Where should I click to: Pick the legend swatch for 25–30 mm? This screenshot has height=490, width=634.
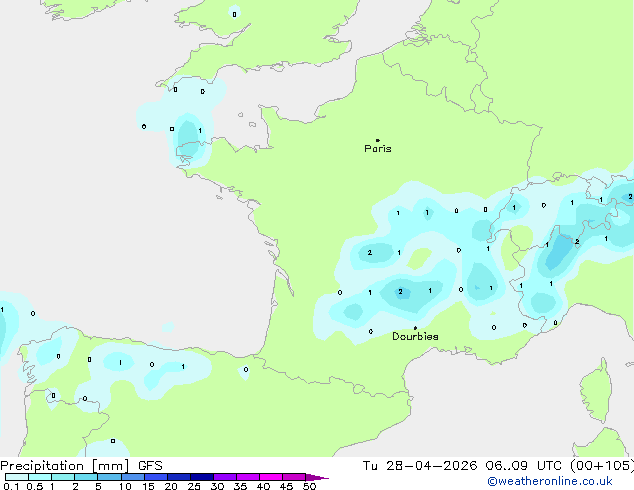202,477
